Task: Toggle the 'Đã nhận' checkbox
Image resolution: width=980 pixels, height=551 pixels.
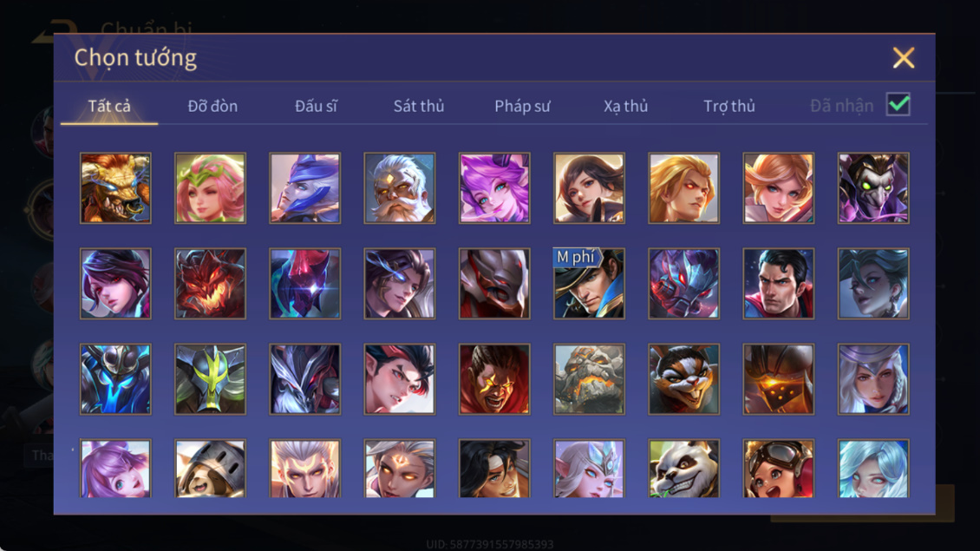Action: [x=898, y=104]
